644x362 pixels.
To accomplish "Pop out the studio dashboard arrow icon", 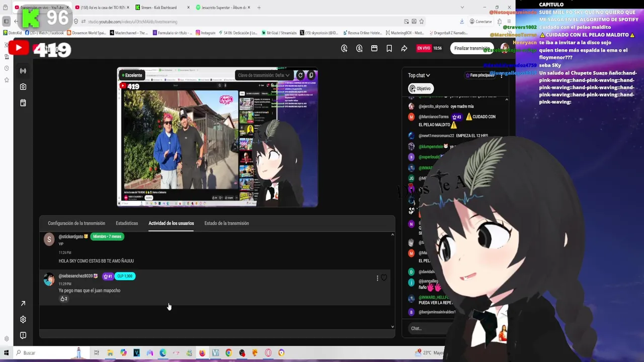I will (x=23, y=303).
